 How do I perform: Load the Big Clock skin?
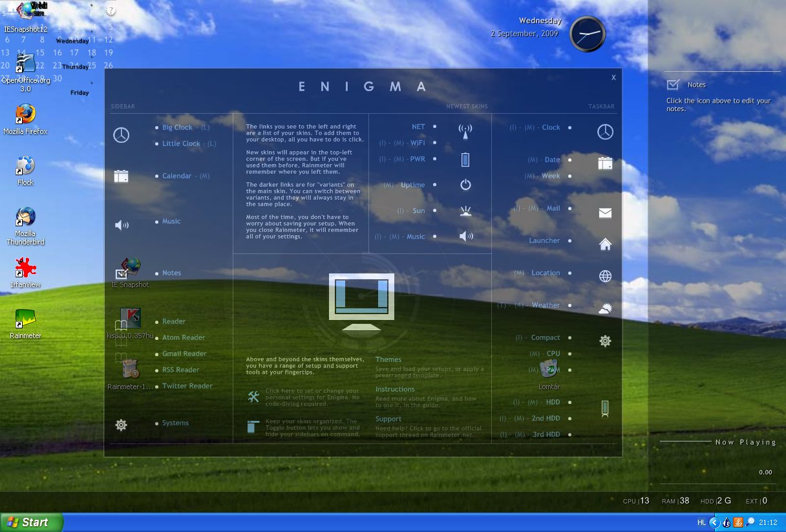pos(177,127)
